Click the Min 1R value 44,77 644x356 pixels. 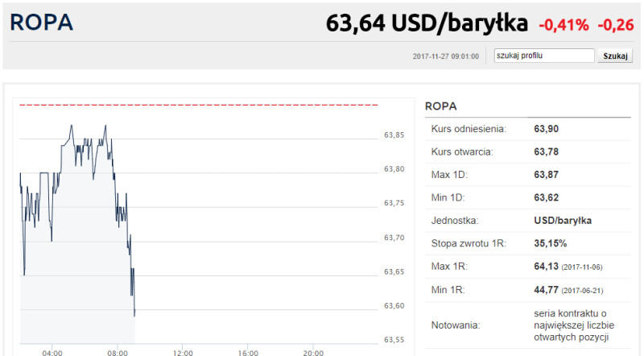point(547,290)
